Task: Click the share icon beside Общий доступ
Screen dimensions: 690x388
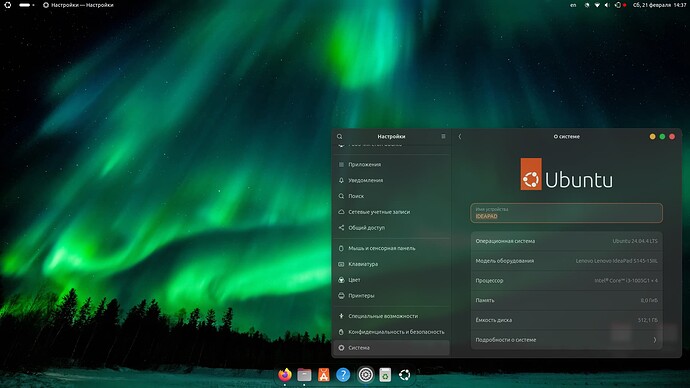Action: 341,228
